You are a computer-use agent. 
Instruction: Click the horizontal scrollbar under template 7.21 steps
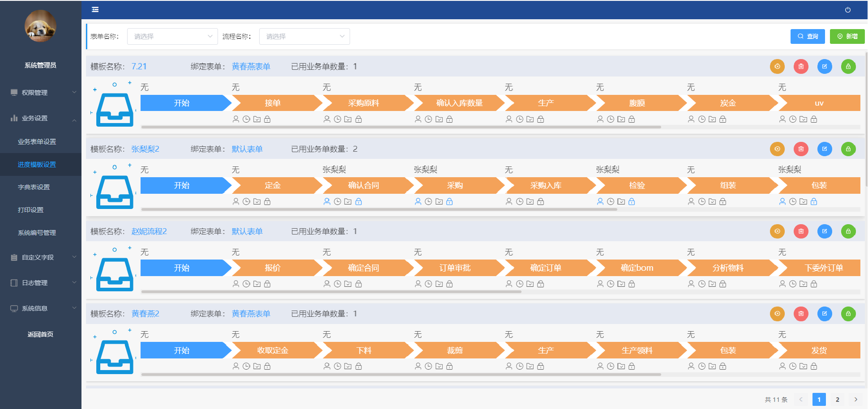[401, 127]
